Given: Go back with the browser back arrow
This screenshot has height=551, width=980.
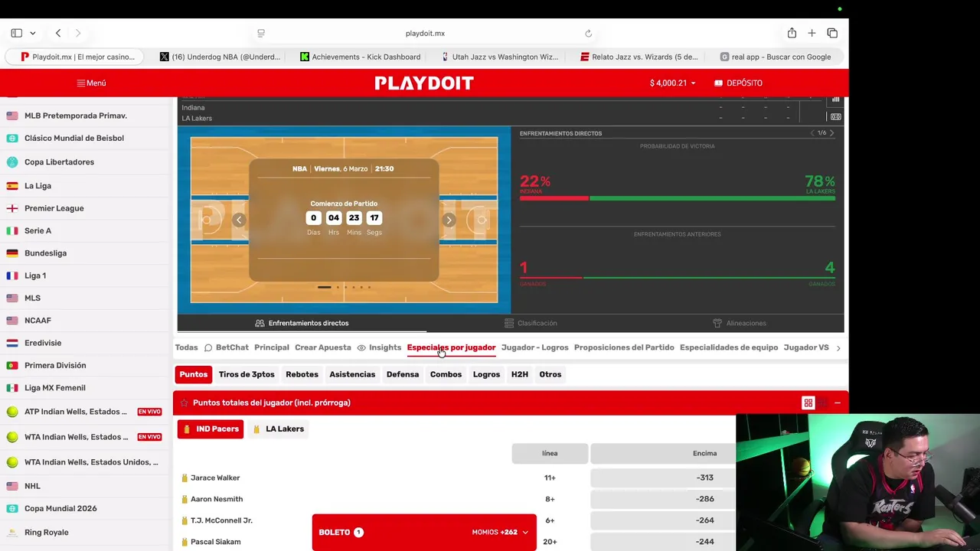Looking at the screenshot, I should click(x=58, y=33).
